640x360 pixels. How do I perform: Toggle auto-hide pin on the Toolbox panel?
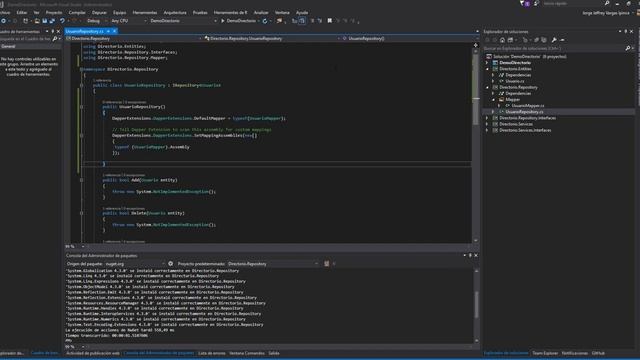click(x=53, y=31)
